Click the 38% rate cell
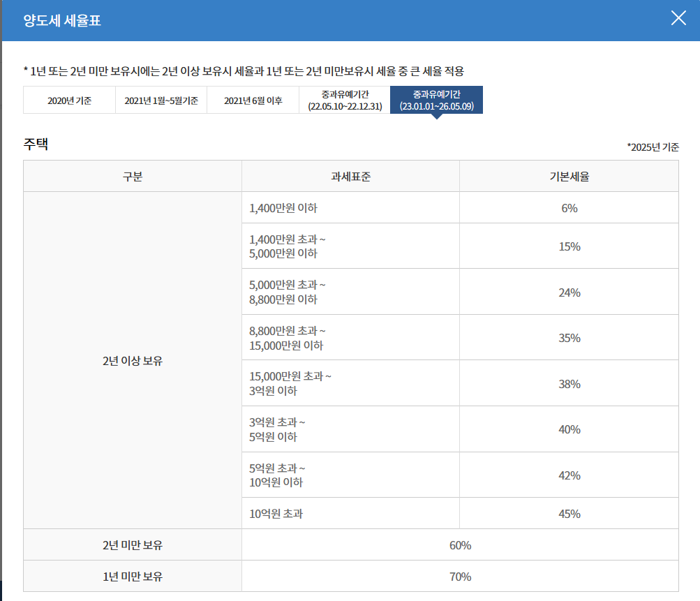This screenshot has width=700, height=601. pos(569,383)
